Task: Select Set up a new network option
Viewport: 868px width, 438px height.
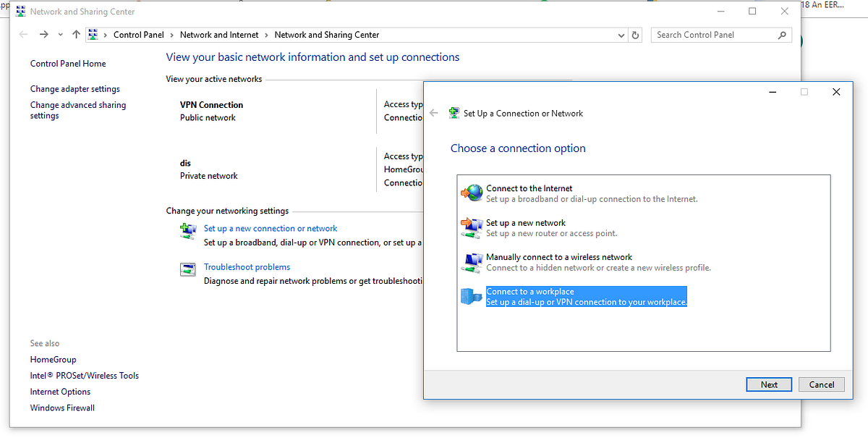Action: point(552,228)
